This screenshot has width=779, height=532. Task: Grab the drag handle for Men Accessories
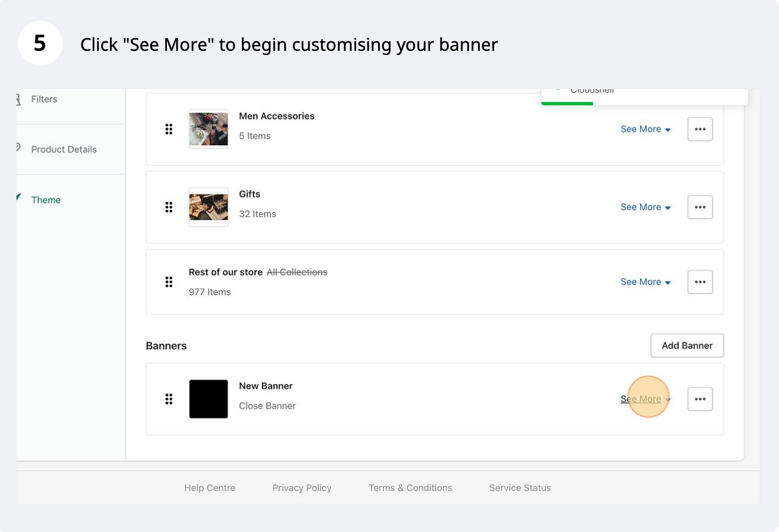pyautogui.click(x=169, y=129)
